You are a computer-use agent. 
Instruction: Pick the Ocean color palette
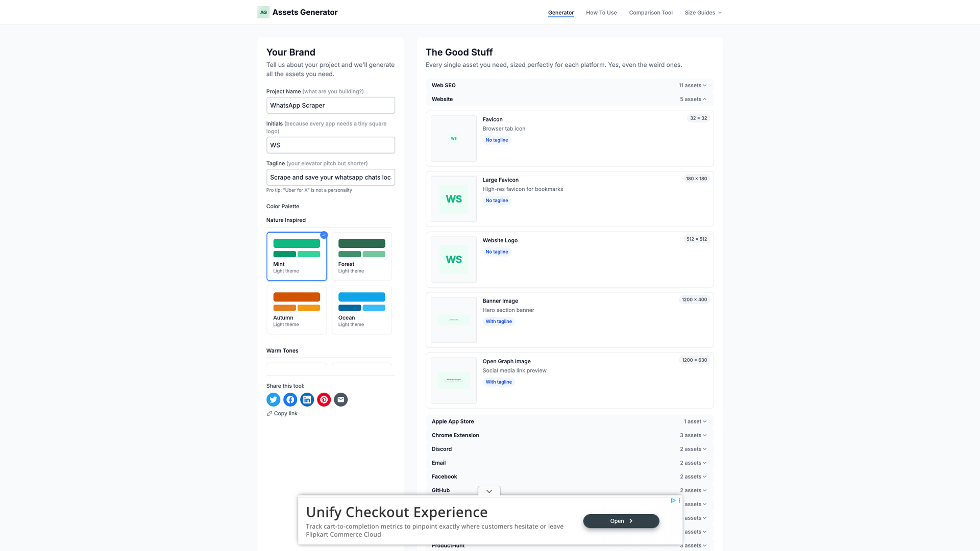pos(361,310)
